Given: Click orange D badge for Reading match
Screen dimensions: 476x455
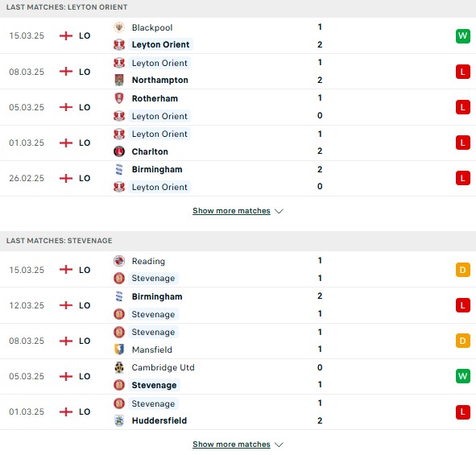Looking at the screenshot, I should (x=462, y=270).
